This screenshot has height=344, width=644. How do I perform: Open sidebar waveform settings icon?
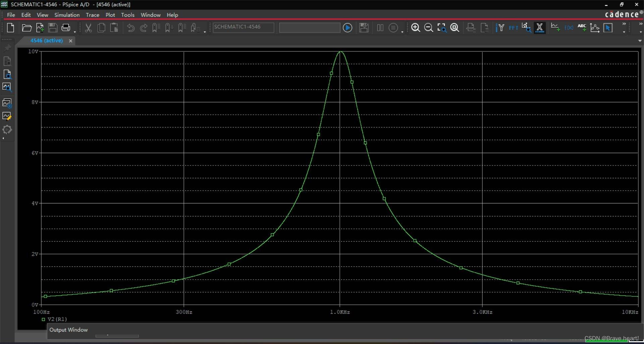coord(7,103)
